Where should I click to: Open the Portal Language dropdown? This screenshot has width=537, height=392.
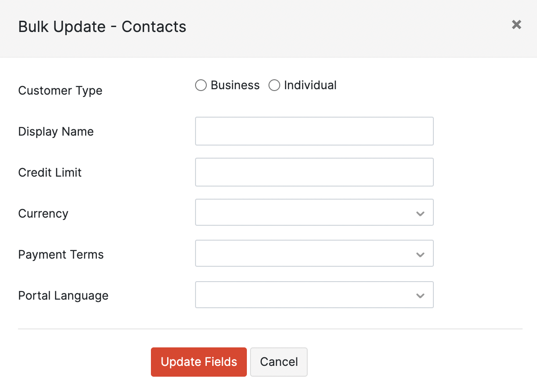click(x=314, y=295)
